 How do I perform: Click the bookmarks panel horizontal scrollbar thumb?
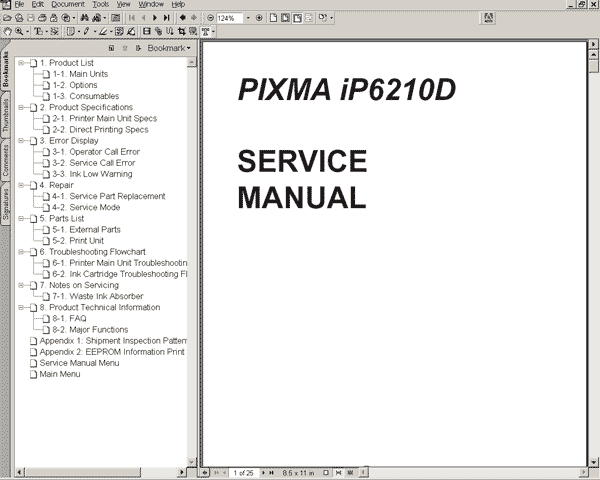coord(83,472)
